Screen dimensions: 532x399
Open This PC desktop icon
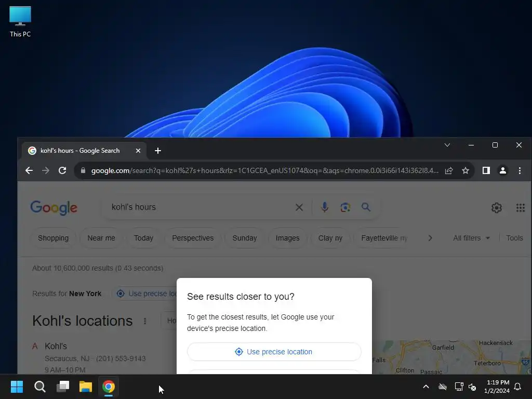[x=20, y=21]
